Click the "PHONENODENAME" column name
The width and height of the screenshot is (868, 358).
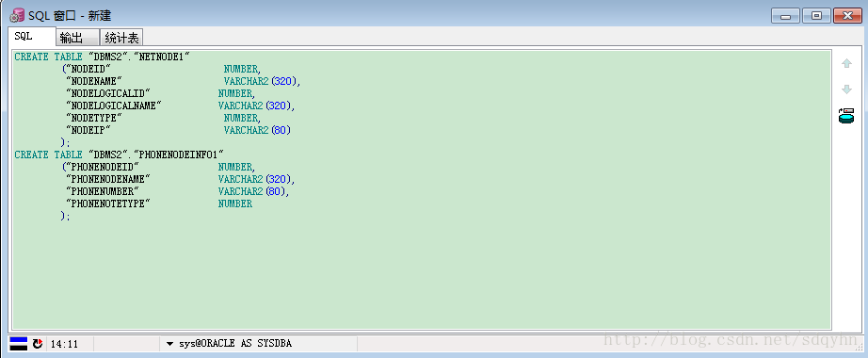click(x=108, y=179)
